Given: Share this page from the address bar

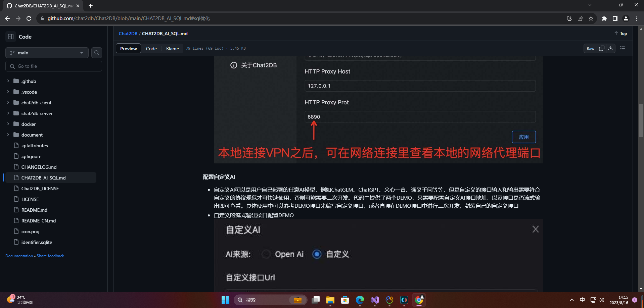Looking at the screenshot, I should [580, 18].
